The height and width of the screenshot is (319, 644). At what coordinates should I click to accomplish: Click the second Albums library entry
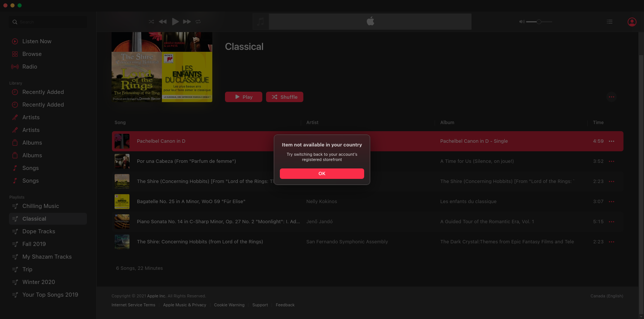click(x=32, y=155)
